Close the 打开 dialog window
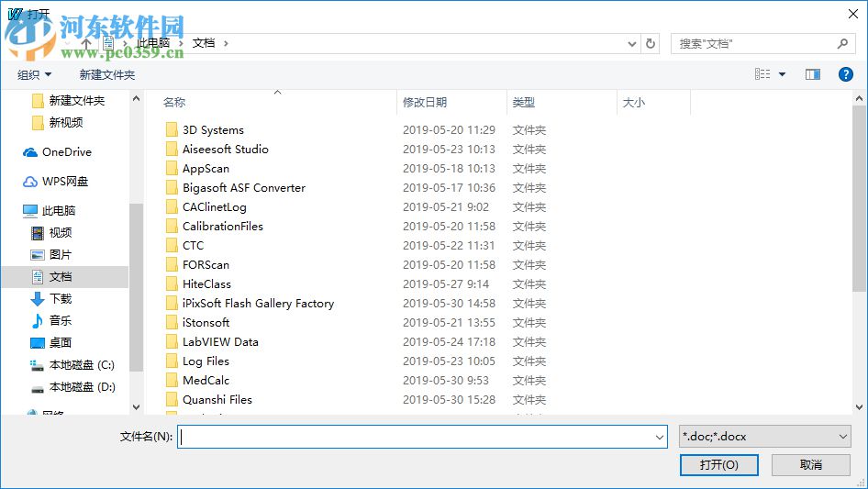Image resolution: width=868 pixels, height=489 pixels. coord(853,14)
